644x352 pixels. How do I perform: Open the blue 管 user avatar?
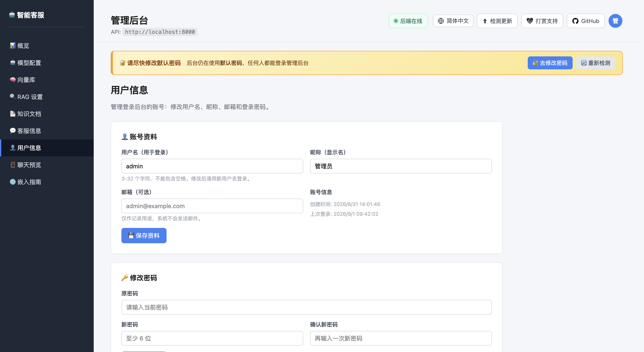click(x=615, y=21)
